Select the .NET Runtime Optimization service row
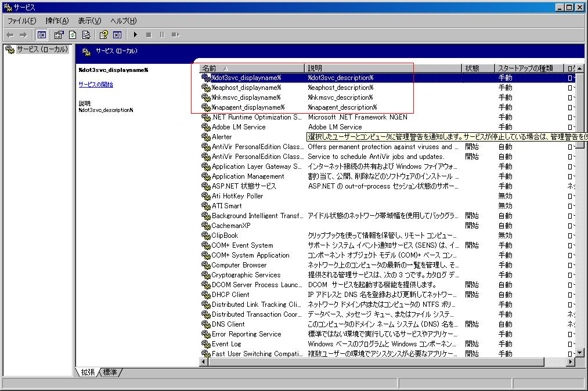This screenshot has width=588, height=391. click(387, 117)
